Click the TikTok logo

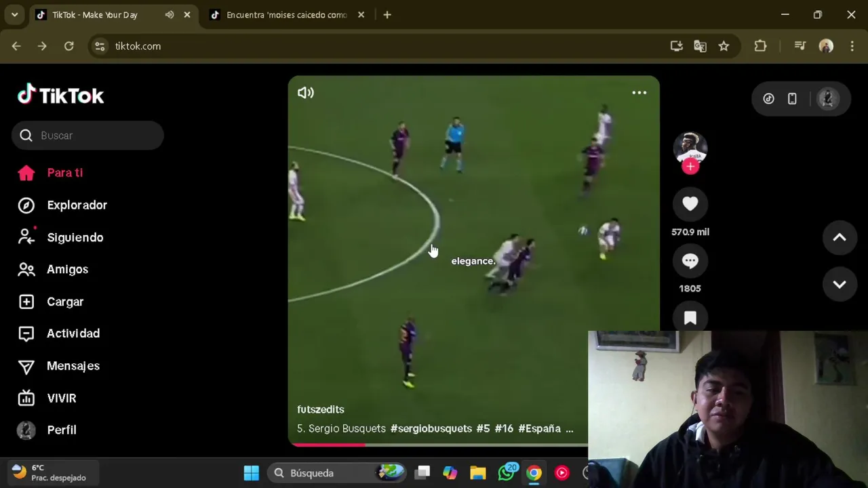61,96
